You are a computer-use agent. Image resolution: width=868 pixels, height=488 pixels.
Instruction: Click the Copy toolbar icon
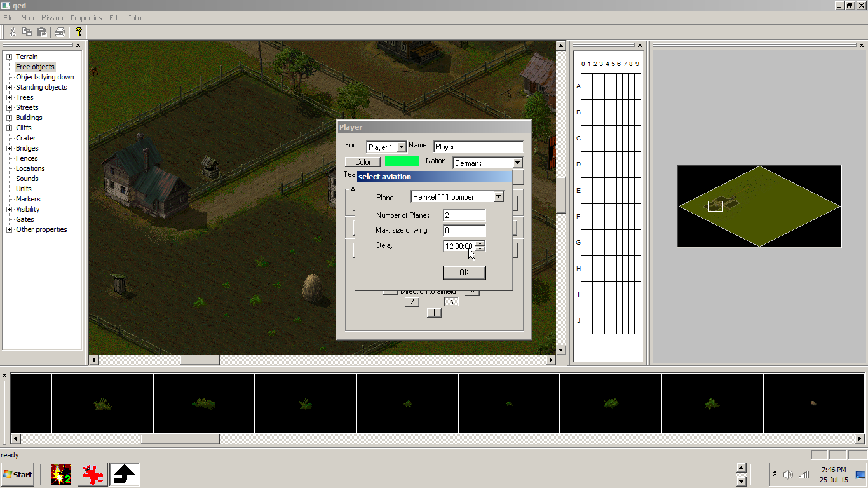coord(27,32)
